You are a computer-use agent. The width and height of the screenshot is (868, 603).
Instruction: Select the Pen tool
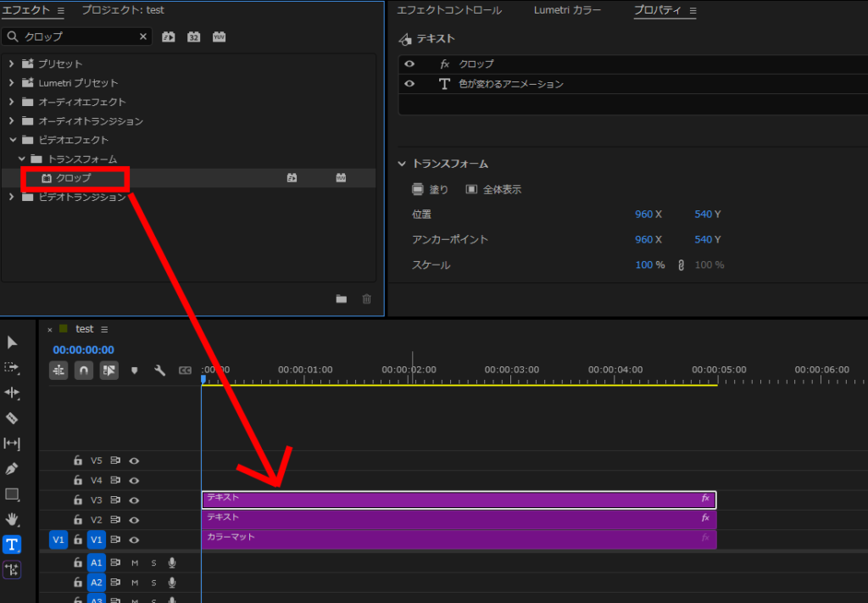pos(12,468)
